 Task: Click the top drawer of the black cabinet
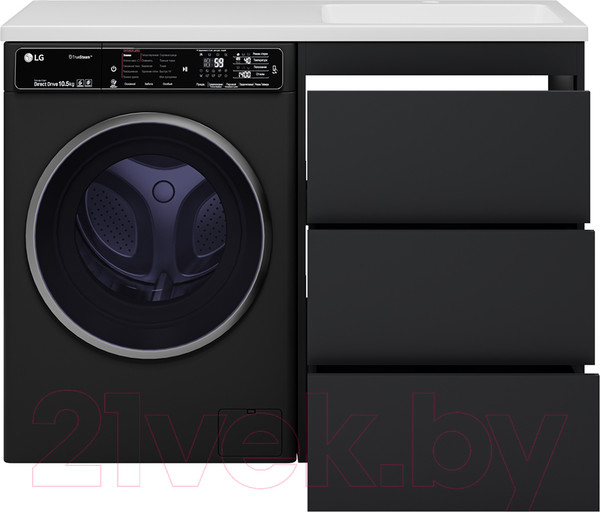(x=448, y=157)
